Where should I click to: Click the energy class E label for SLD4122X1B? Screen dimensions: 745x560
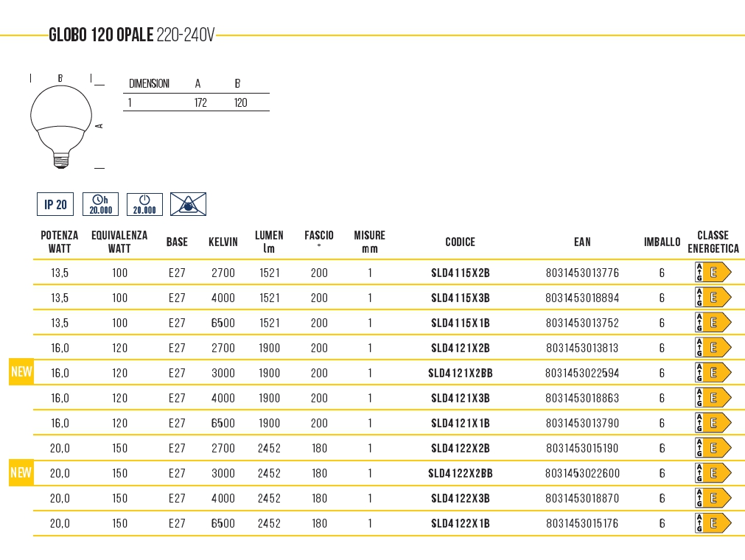[713, 523]
